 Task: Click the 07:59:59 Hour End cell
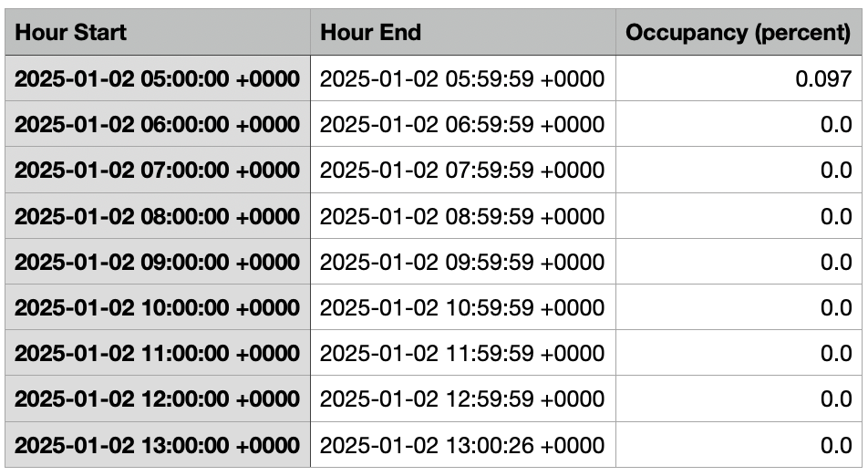(461, 171)
